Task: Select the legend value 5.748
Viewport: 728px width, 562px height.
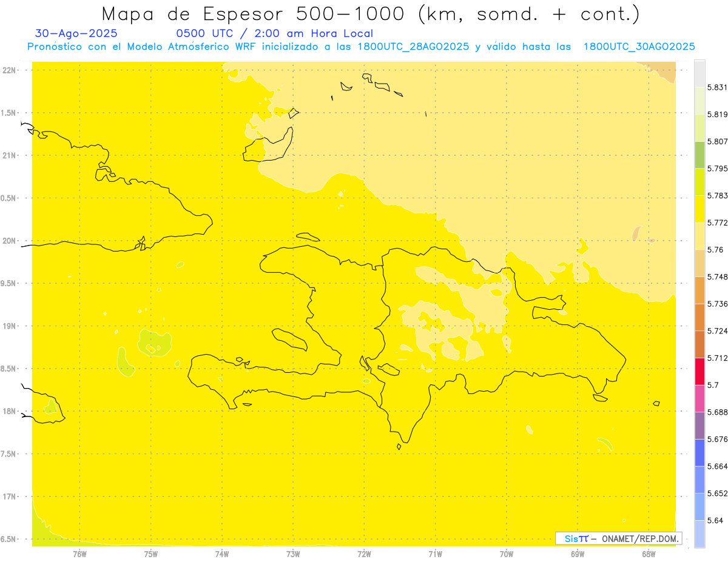Action: [717, 276]
